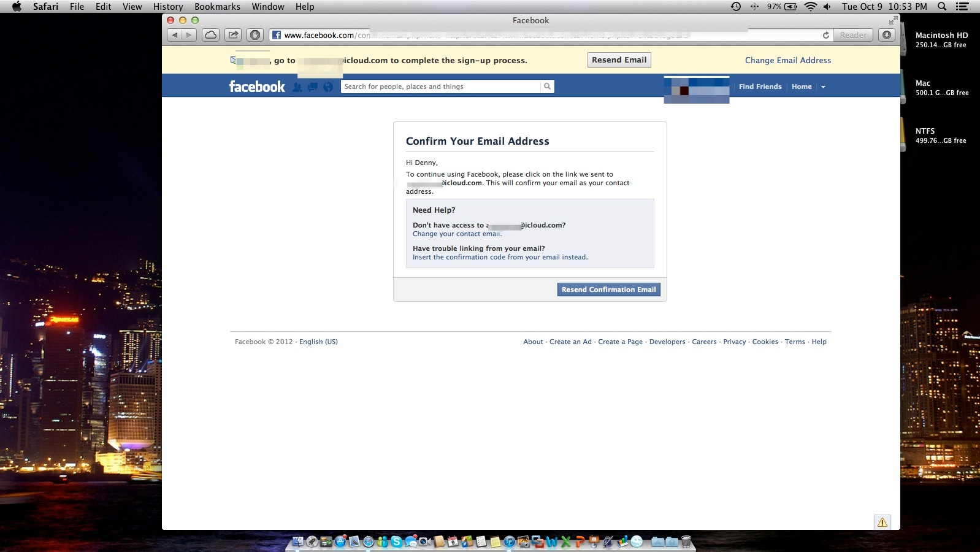This screenshot has height=552, width=980.
Task: Click Change Email Address link
Action: [788, 60]
